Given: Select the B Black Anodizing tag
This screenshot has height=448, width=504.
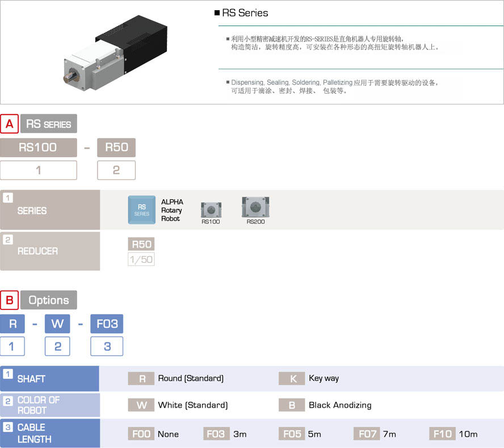Looking at the screenshot, I should 292,405.
